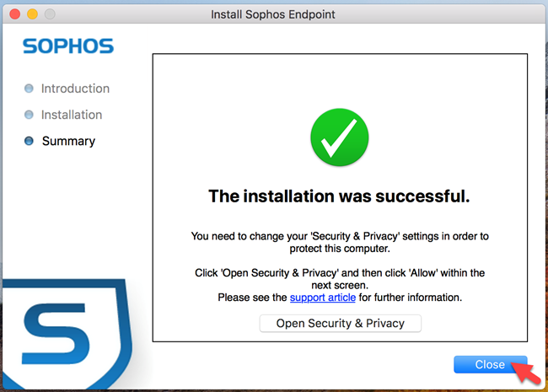Click the red arrow pointer annotation

pyautogui.click(x=525, y=371)
